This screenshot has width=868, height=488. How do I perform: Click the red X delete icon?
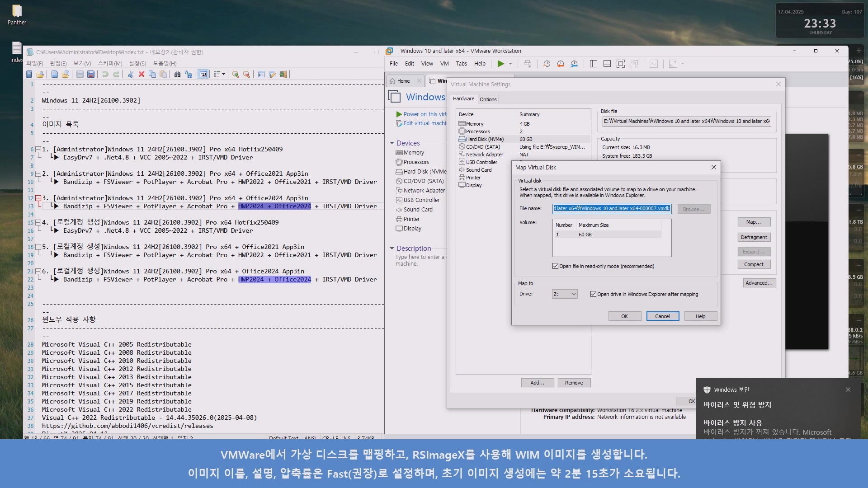[141, 74]
